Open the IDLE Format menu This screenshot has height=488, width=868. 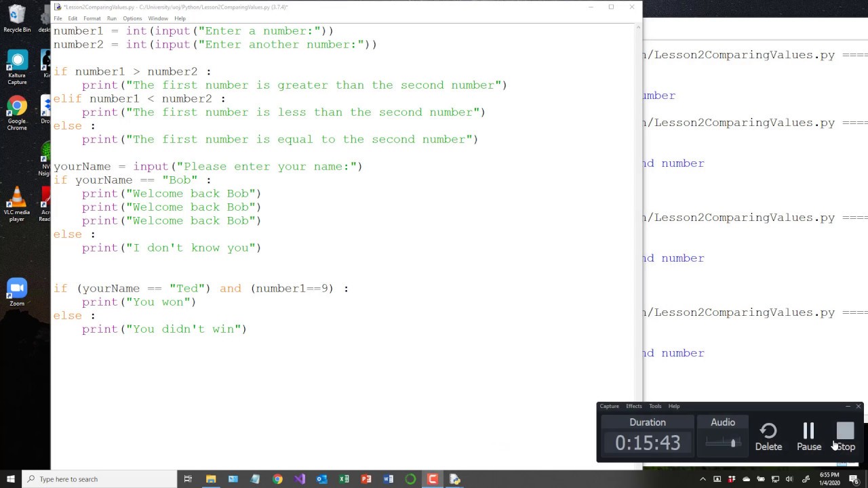(x=92, y=18)
